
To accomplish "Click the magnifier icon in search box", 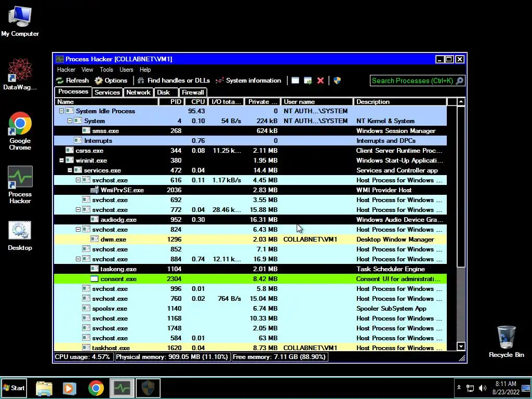I will pyautogui.click(x=459, y=81).
